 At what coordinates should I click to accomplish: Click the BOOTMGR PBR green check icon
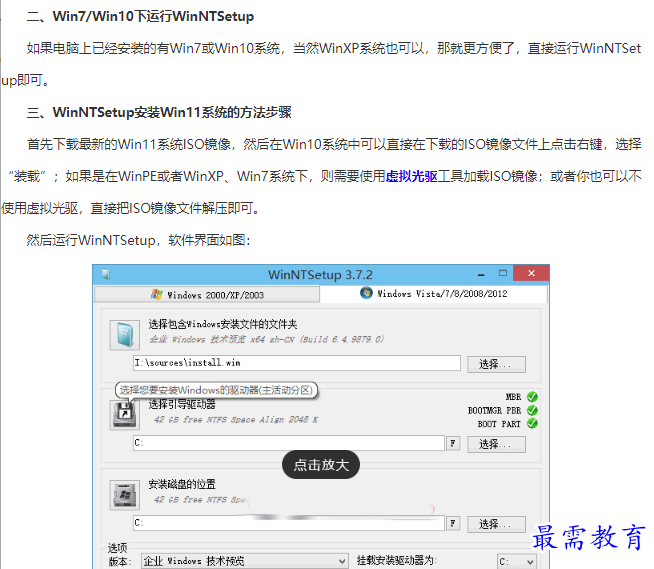pos(532,410)
